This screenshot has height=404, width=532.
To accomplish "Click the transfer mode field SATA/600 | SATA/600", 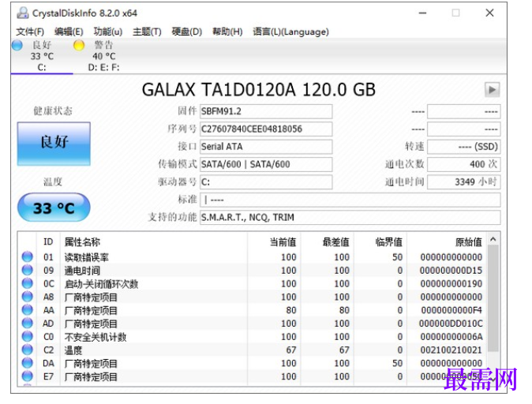I will 266,164.
